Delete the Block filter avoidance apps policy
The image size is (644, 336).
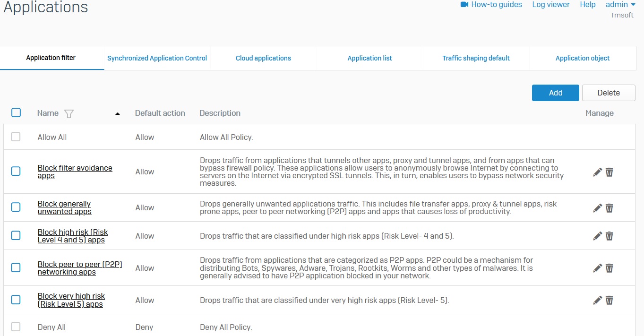tap(610, 172)
